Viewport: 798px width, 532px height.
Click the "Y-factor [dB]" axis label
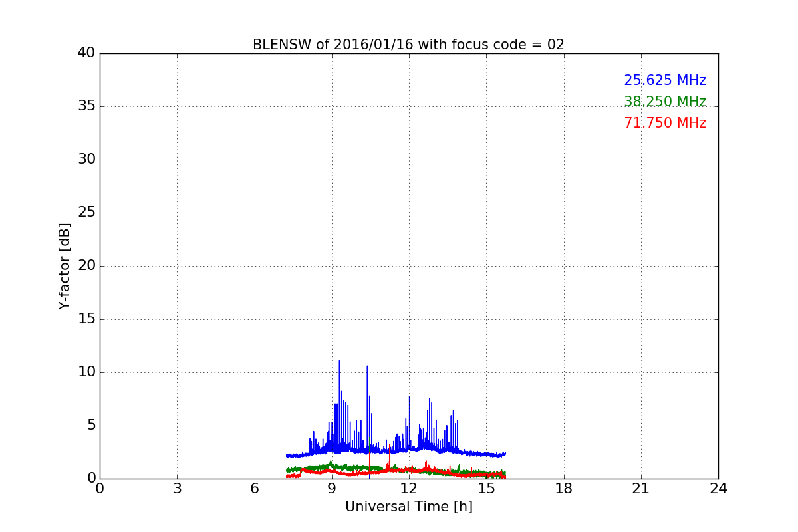[x=65, y=266]
